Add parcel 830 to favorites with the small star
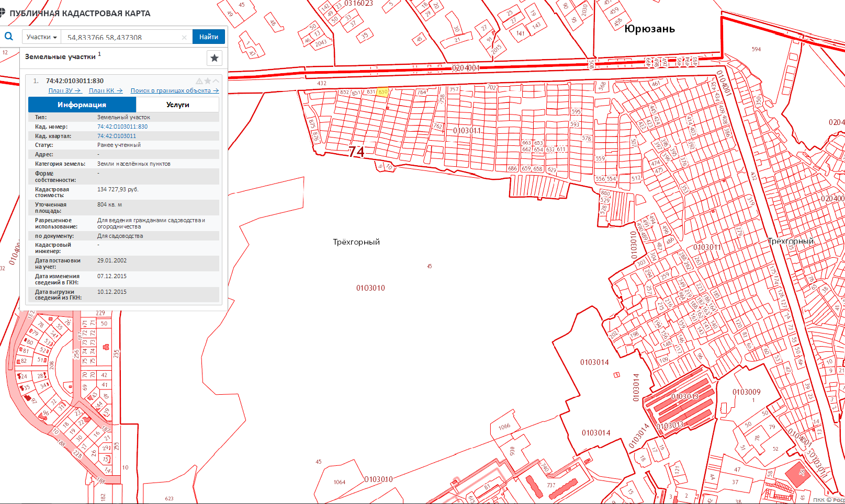The height and width of the screenshot is (504, 845). tap(208, 81)
